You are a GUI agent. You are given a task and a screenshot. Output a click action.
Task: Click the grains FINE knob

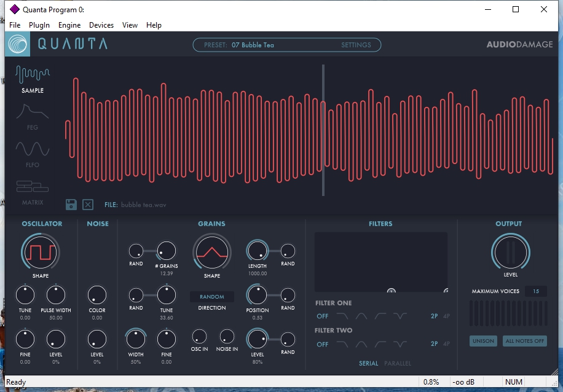click(166, 339)
